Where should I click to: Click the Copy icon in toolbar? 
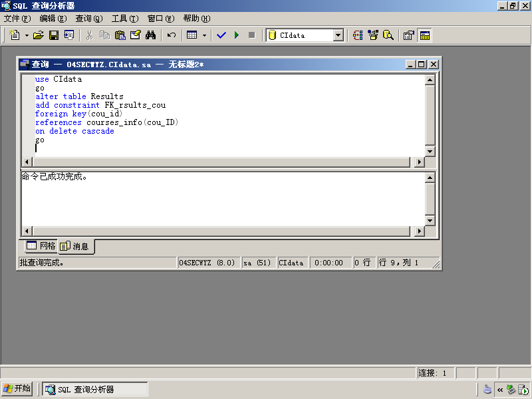(104, 35)
